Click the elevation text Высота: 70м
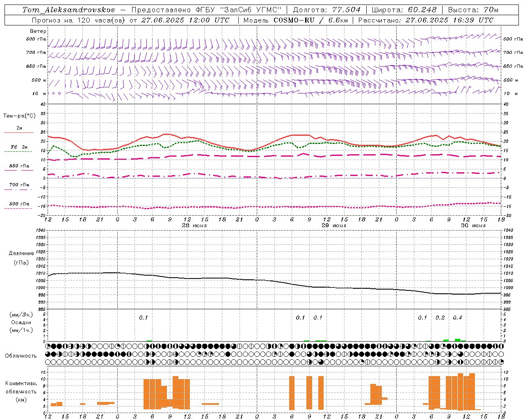 point(473,10)
